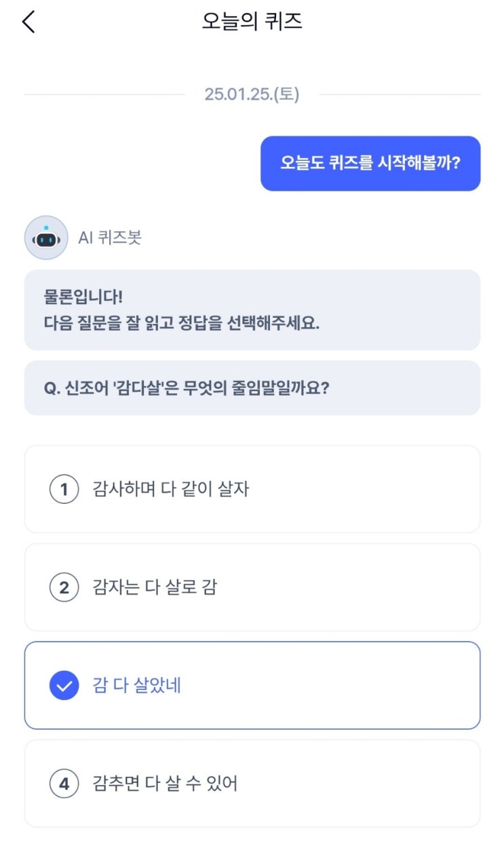This screenshot has height=844, width=504.
Task: Tap the 'Q.' prefix of the question
Action: [52, 388]
